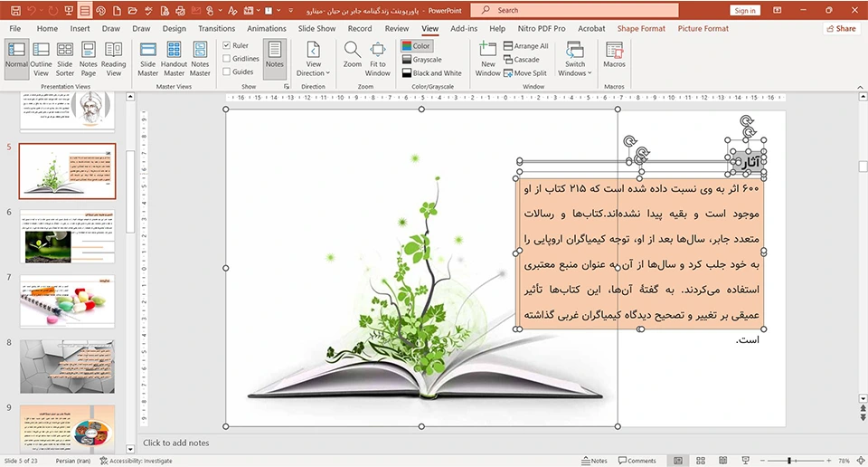Open Notes Master view
The height and width of the screenshot is (467, 868).
[200, 59]
